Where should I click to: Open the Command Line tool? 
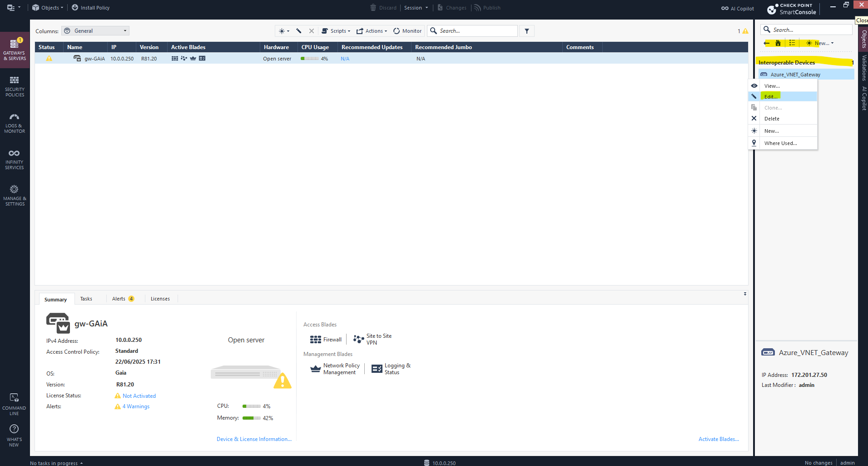14,404
